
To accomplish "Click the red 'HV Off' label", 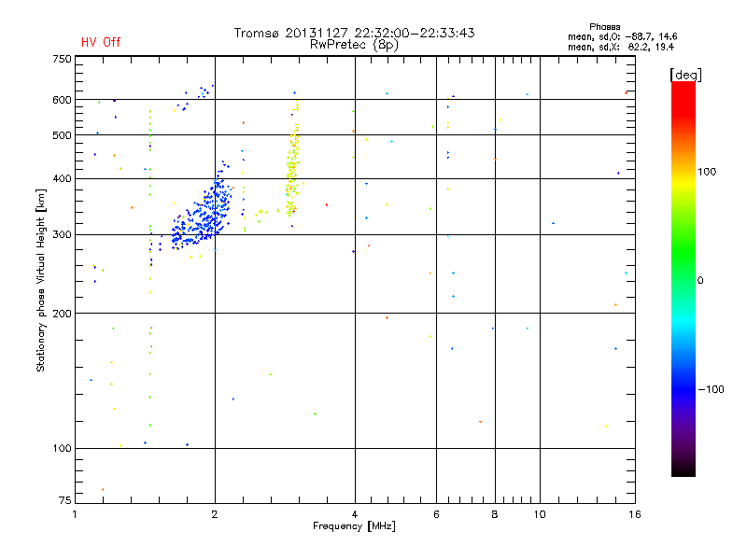I will [101, 42].
